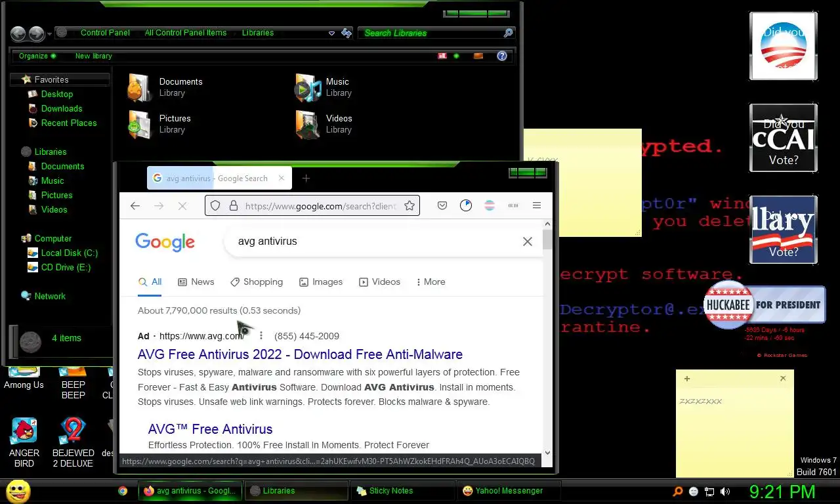This screenshot has height=504, width=840.
Task: Switch to Yahoo! Messenger in taskbar
Action: click(509, 491)
